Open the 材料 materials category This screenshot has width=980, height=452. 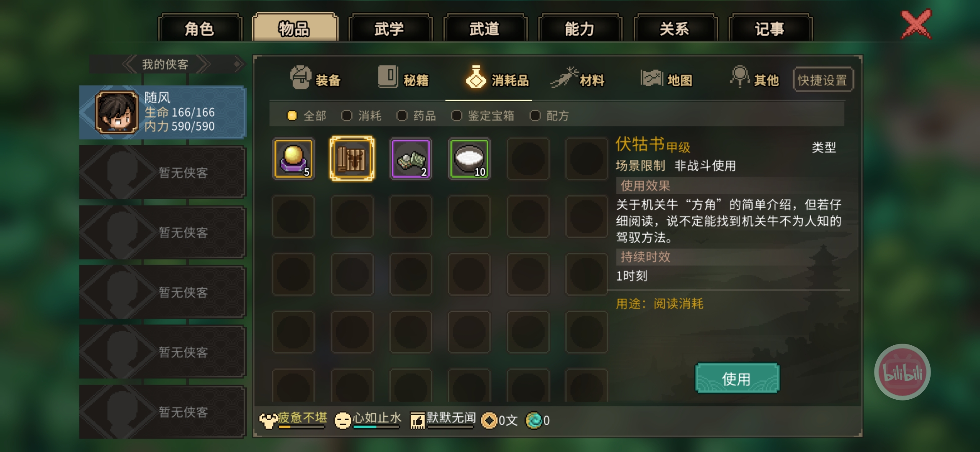pos(578,78)
